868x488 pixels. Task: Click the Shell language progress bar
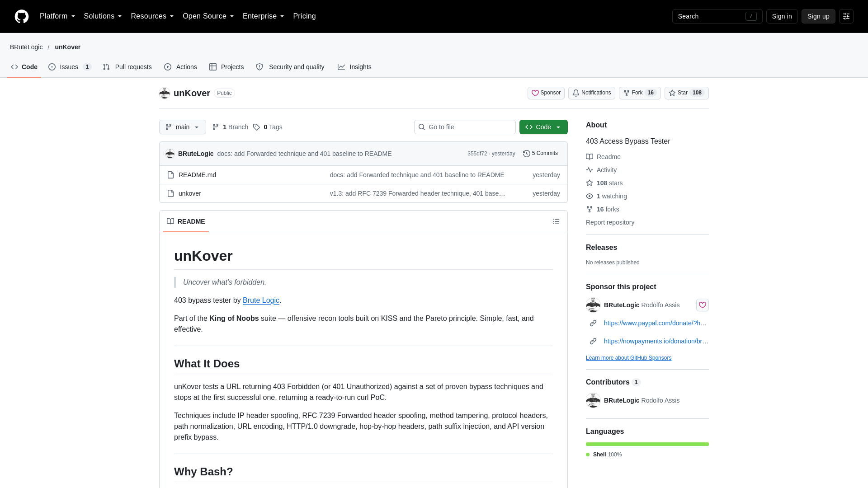[647, 444]
